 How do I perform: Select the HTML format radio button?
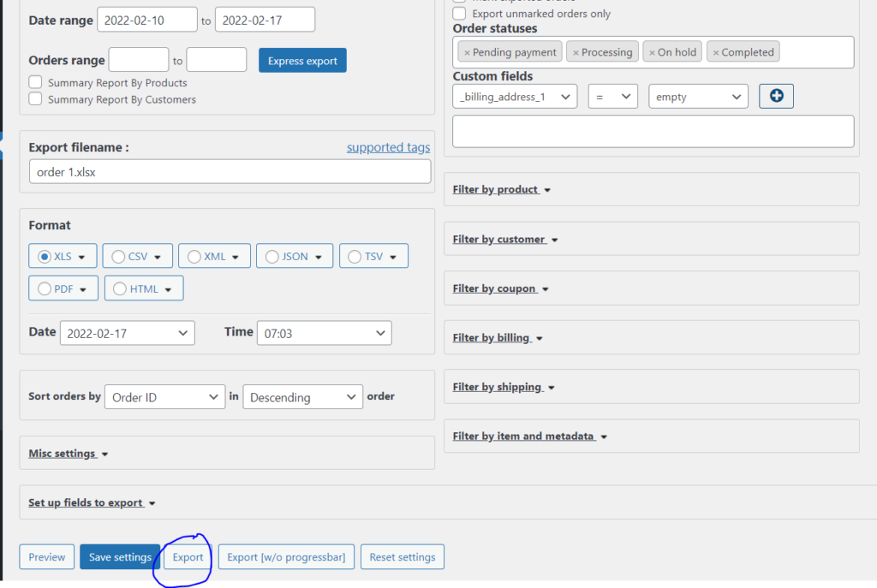[x=120, y=289]
